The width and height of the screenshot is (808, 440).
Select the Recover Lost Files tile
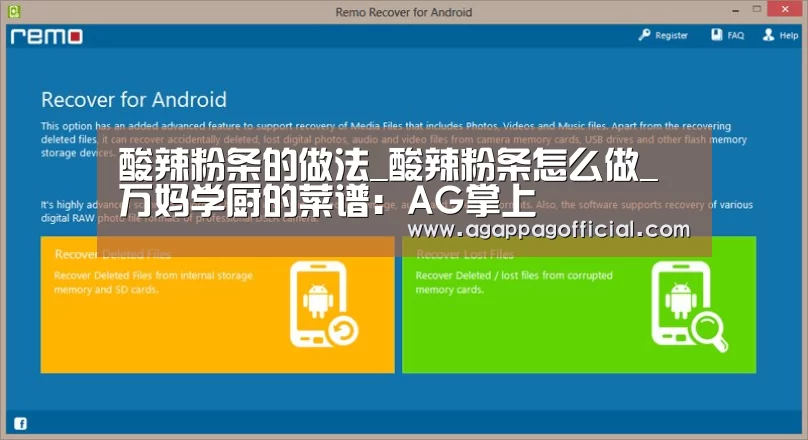579,304
